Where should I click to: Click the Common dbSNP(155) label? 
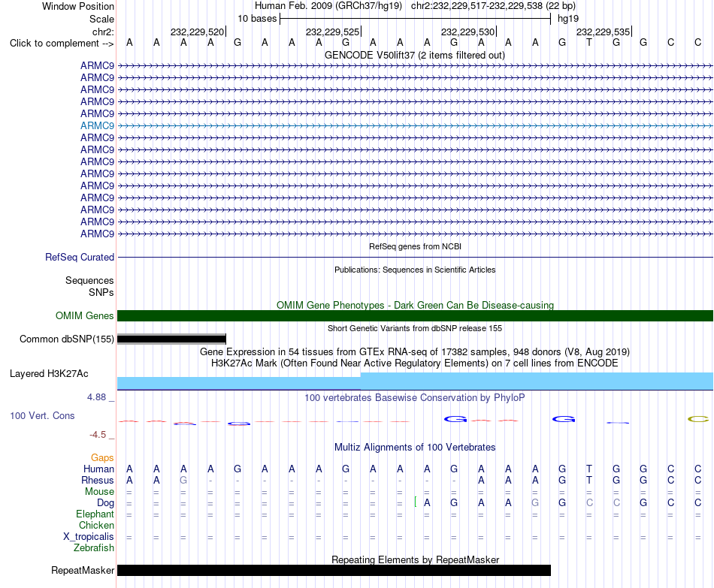click(66, 339)
